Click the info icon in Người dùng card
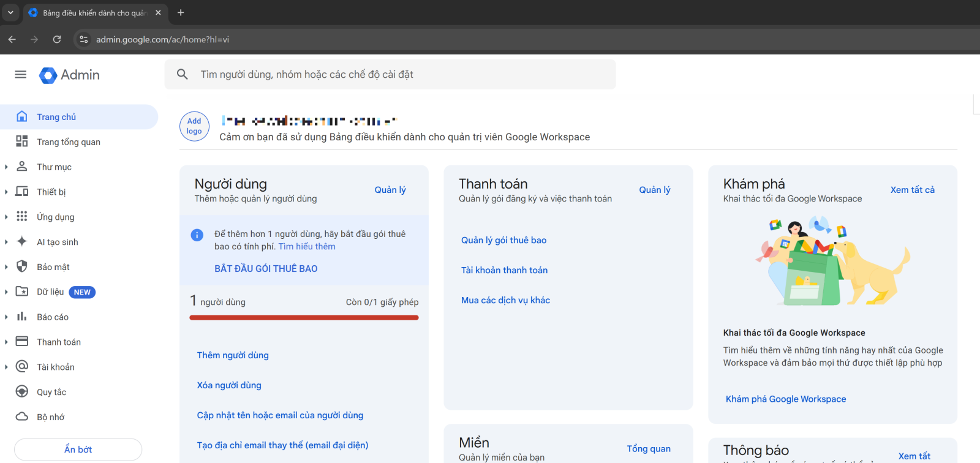The height and width of the screenshot is (463, 980). pos(197,235)
